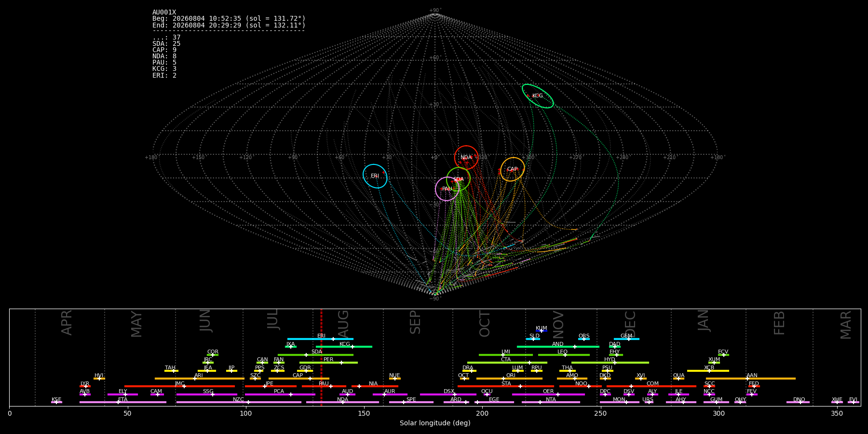The image size is (868, 434).
Task: Click the ARI shower bar in timeline
Action: 200,379
